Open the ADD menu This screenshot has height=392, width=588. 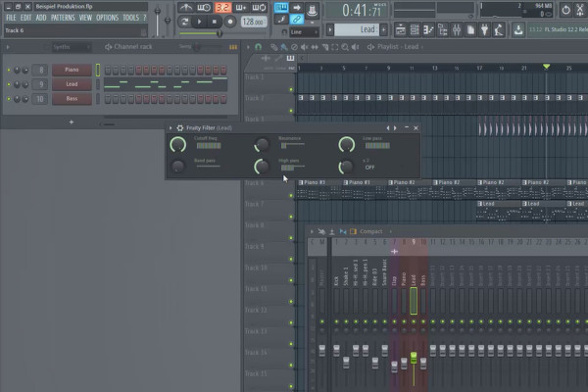[x=41, y=18]
